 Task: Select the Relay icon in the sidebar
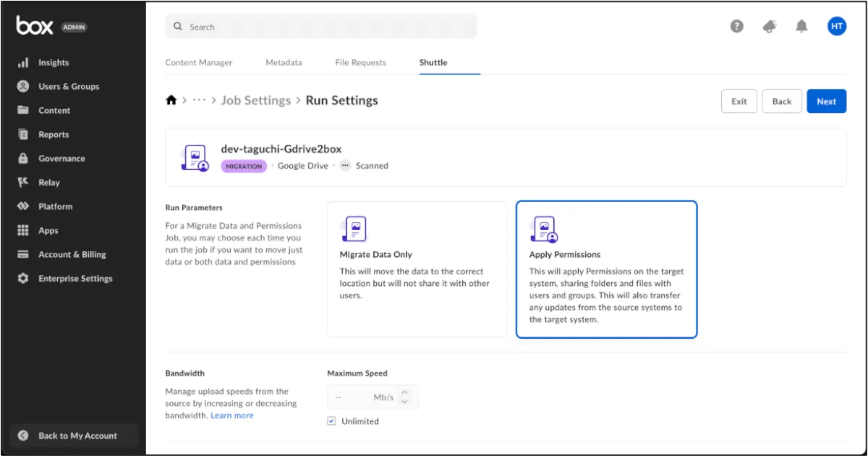(23, 182)
